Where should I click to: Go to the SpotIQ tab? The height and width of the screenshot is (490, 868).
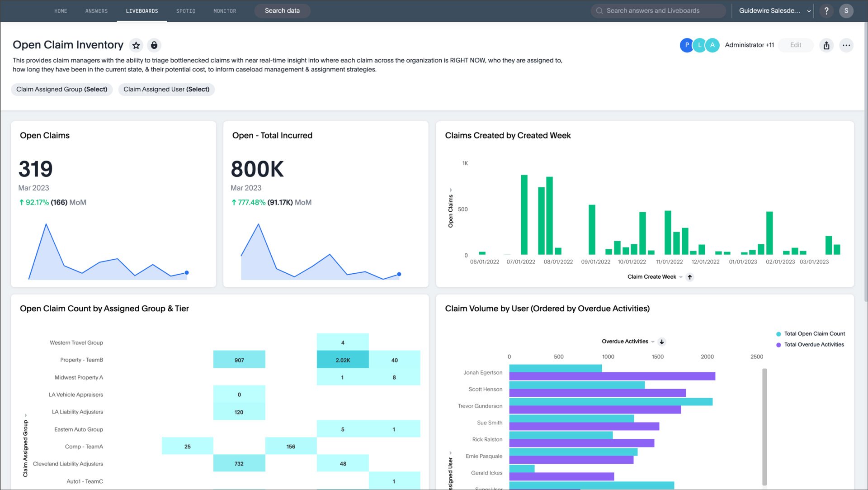click(186, 11)
